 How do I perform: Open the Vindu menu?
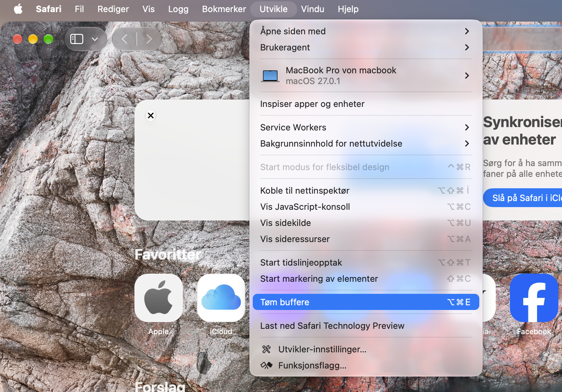(313, 9)
